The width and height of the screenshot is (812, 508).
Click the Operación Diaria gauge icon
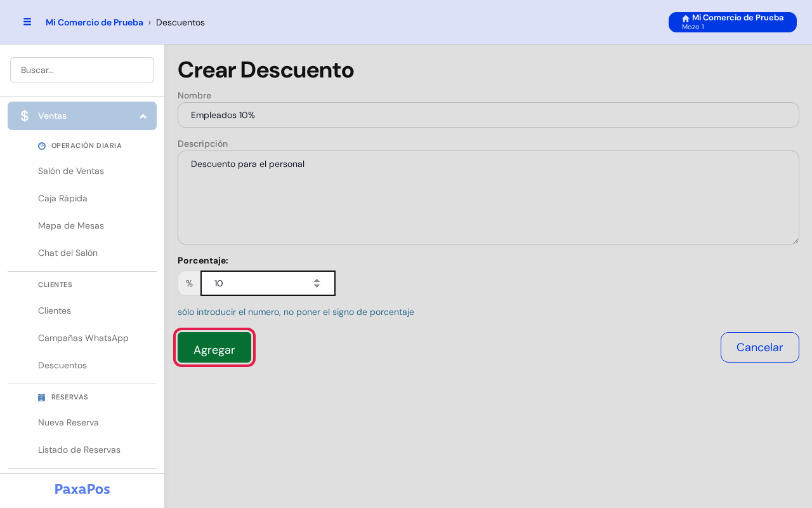[x=42, y=145]
